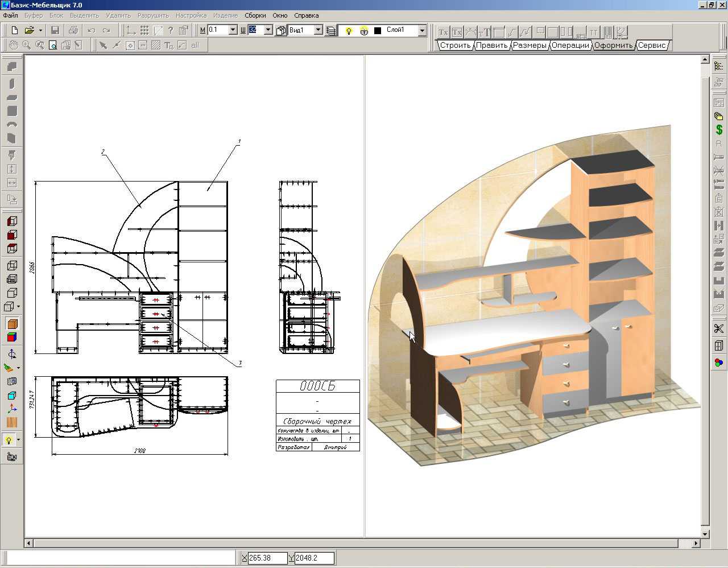This screenshot has width=728, height=568.
Task: Select the pan hand tool
Action: [x=13, y=45]
